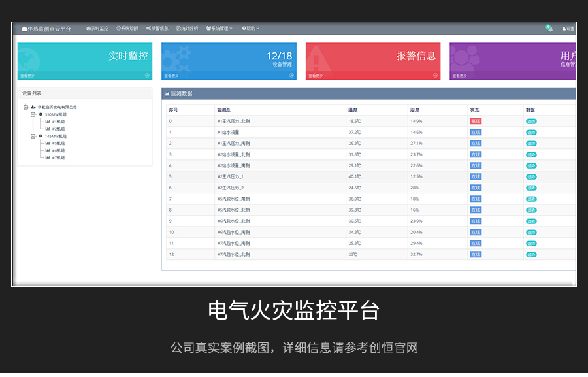Select #7机组 in the device tree

(58, 157)
